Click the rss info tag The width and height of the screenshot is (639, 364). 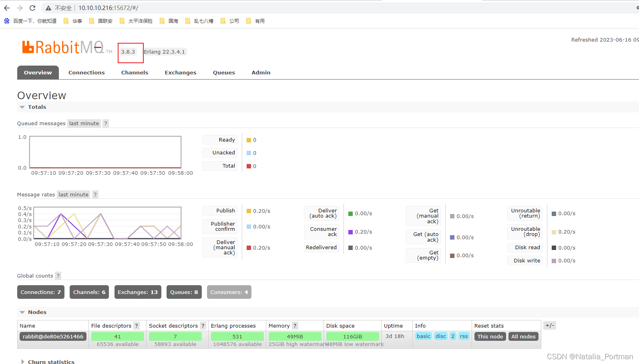tap(464, 336)
